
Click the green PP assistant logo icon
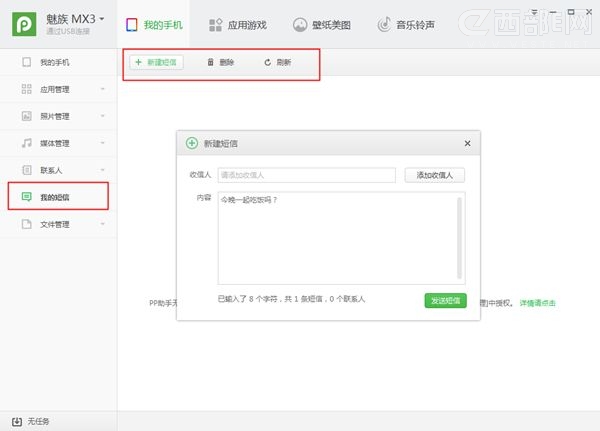tap(22, 23)
